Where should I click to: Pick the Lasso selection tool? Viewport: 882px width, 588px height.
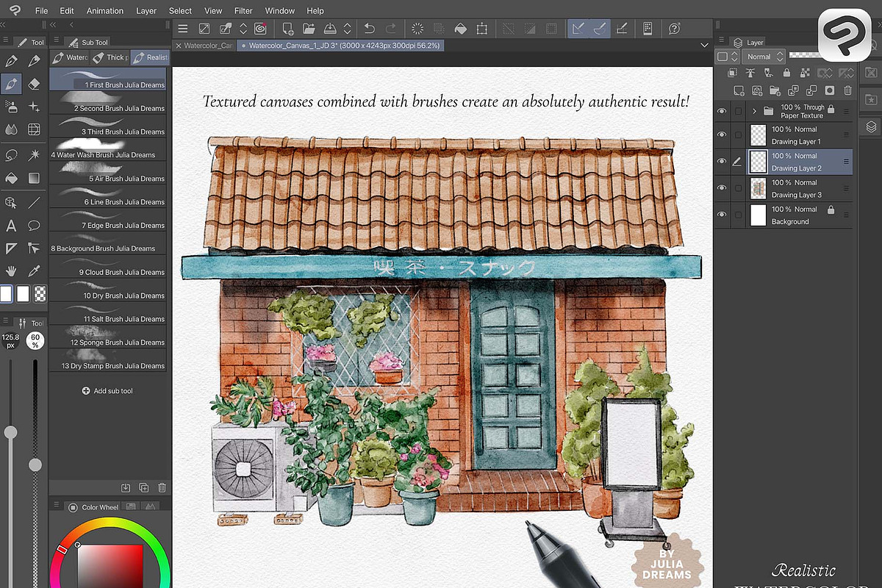coord(11,155)
